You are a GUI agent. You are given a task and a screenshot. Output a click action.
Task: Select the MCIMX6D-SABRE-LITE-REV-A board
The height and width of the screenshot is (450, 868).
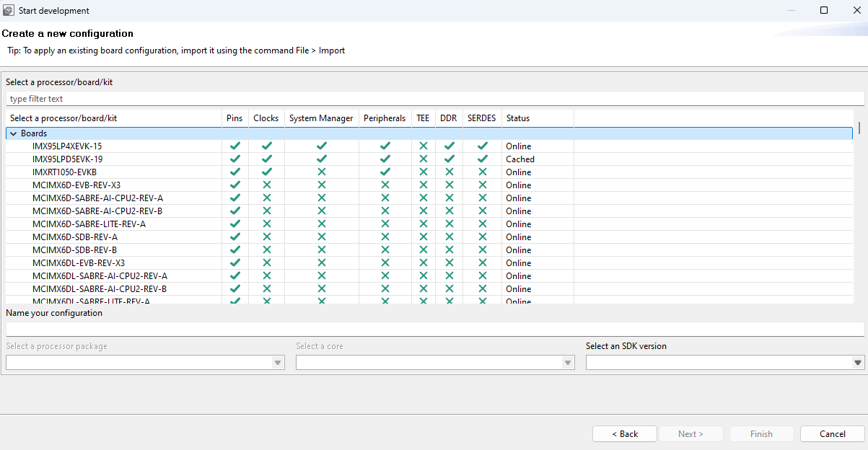89,224
